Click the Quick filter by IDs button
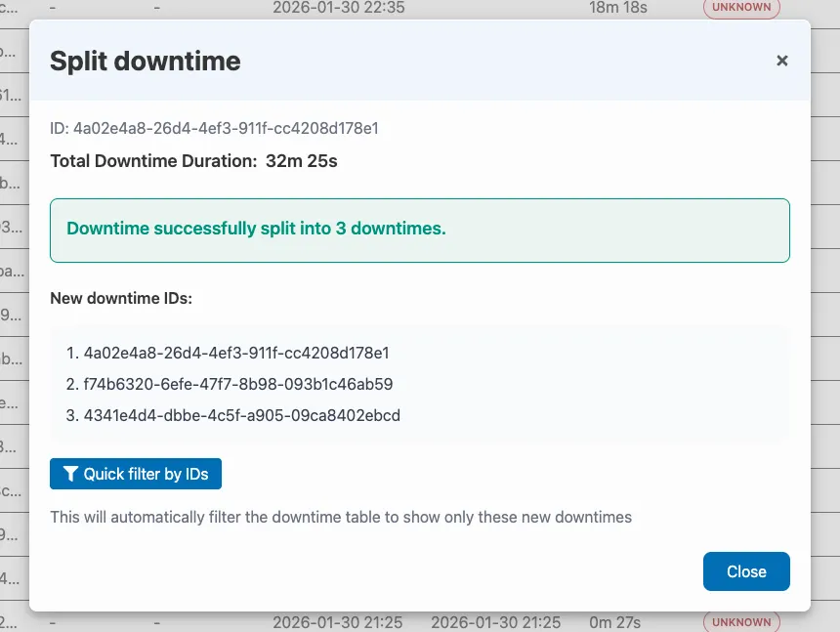This screenshot has width=840, height=632. click(136, 474)
